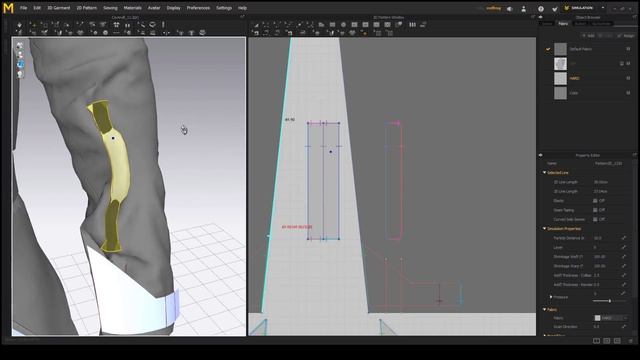Click edit icon for Shrinkage Warp row
This screenshot has height=360, width=640.
click(624, 266)
